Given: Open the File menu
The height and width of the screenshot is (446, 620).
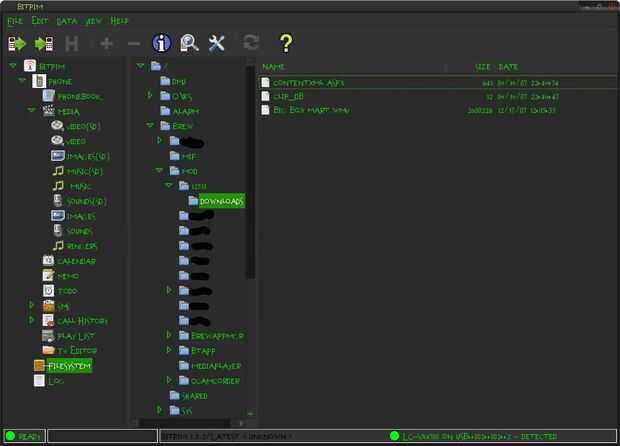Looking at the screenshot, I should pos(15,21).
